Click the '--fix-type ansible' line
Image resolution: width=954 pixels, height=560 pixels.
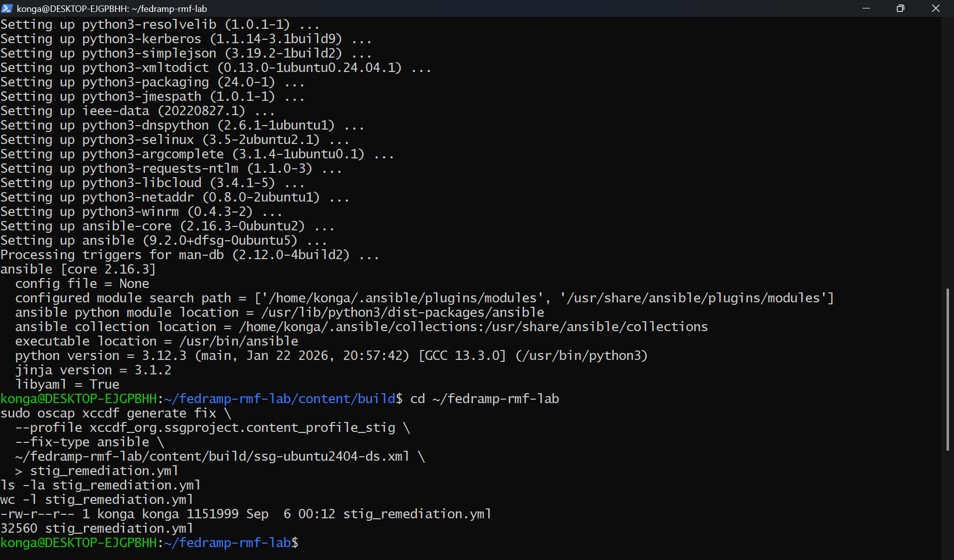coord(89,442)
